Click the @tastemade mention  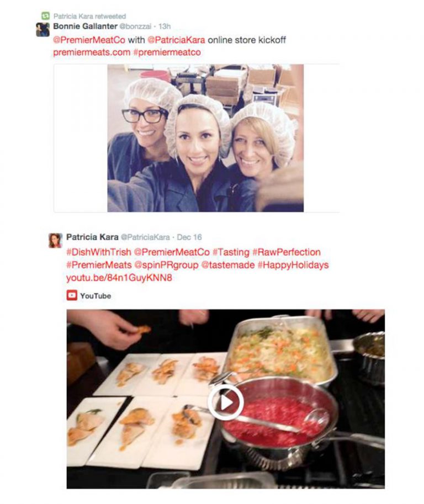228,265
